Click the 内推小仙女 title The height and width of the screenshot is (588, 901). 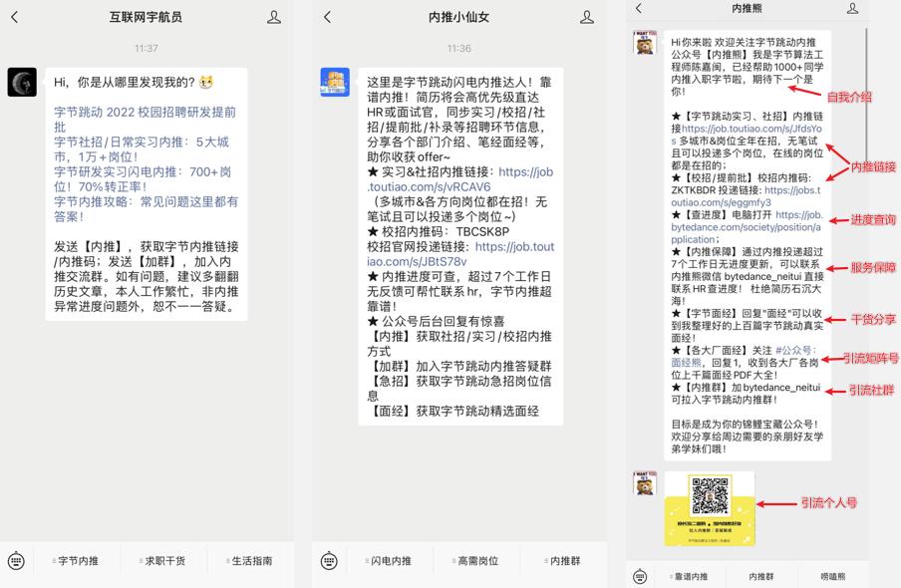point(459,17)
